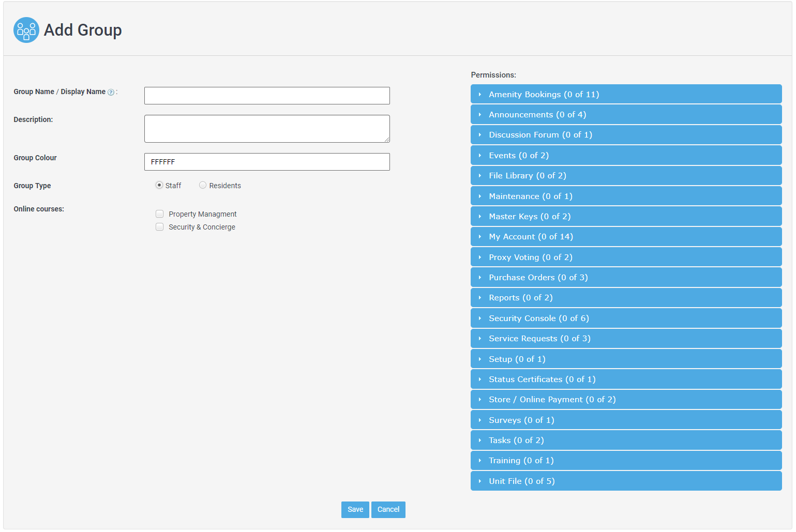Expand the Announcements permissions section
Viewport: 796px width, 532px height.
pyautogui.click(x=625, y=115)
